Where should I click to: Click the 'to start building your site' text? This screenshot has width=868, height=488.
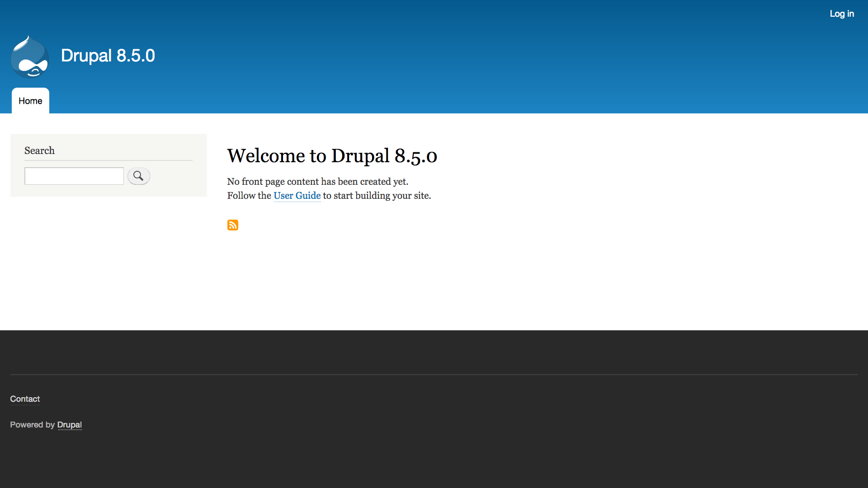coord(377,196)
